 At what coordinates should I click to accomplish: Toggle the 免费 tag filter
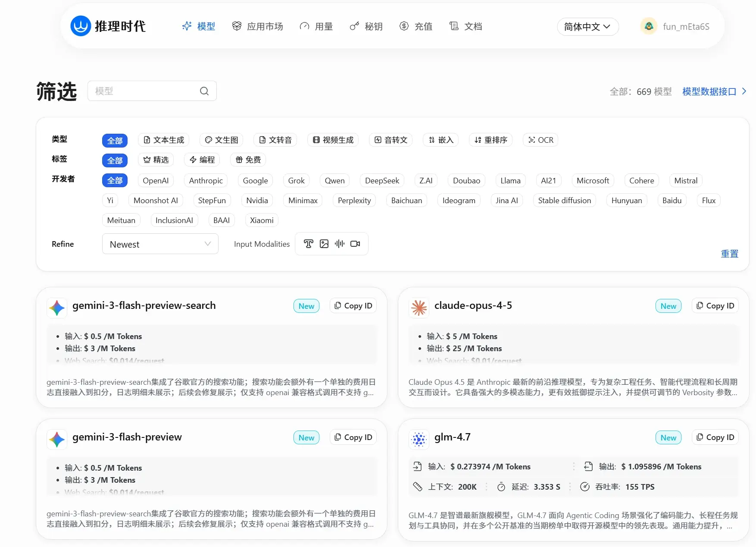coord(248,160)
